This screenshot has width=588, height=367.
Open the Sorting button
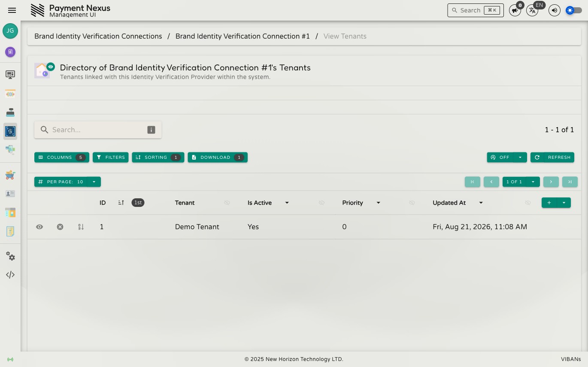pyautogui.click(x=158, y=158)
